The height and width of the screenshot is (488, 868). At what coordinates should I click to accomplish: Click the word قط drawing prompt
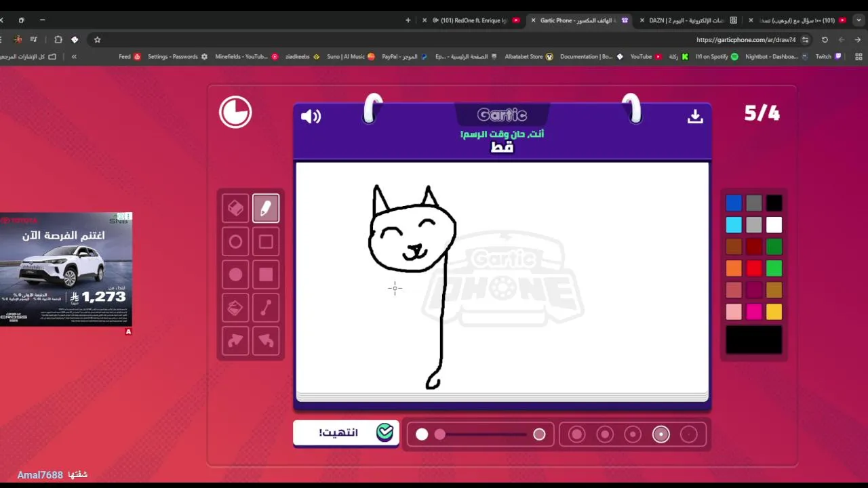(x=502, y=147)
